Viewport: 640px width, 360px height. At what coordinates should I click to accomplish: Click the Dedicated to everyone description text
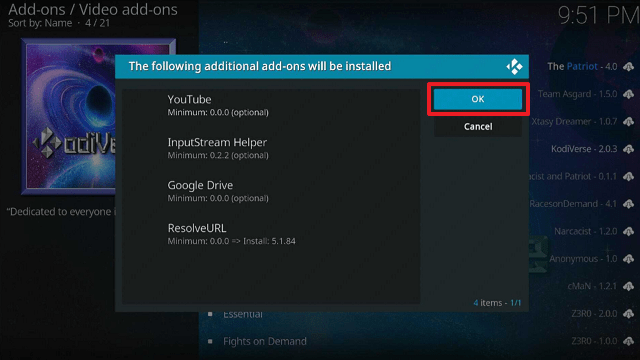tap(61, 212)
